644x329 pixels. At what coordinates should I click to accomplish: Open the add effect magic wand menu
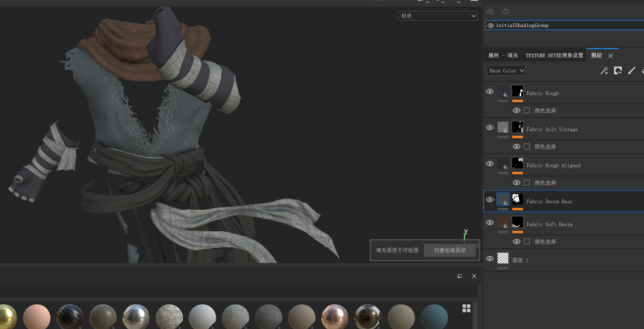pos(604,71)
